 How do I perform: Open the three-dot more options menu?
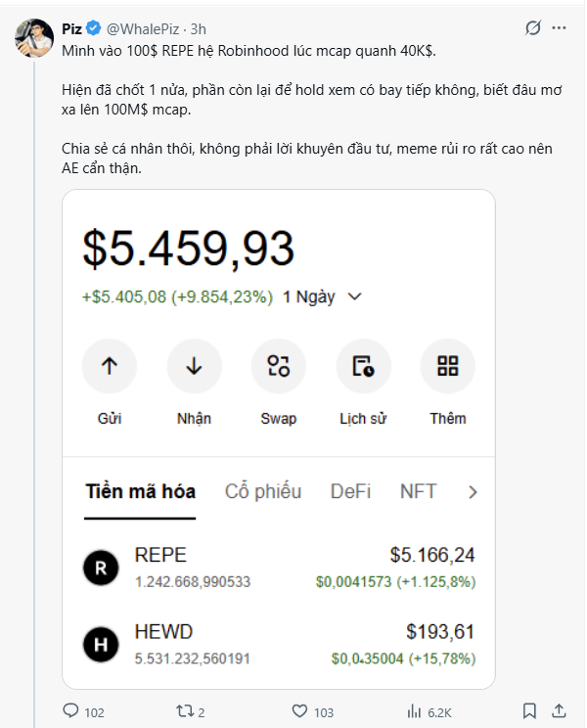[559, 27]
